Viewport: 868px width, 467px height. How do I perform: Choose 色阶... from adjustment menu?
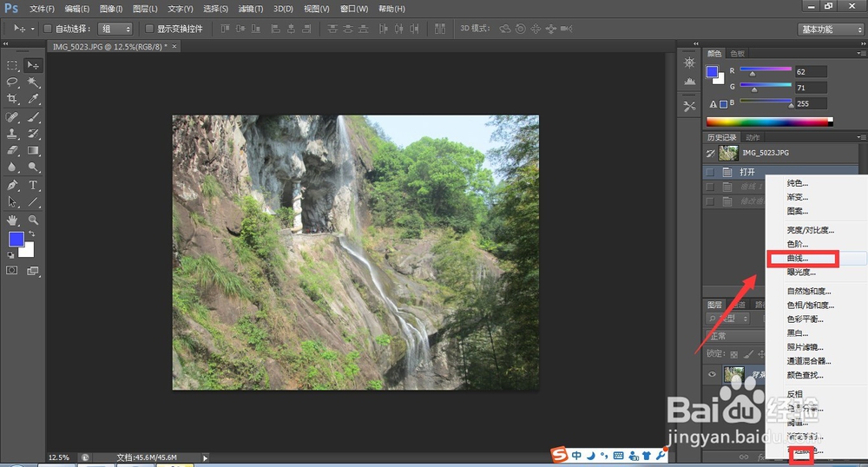[798, 244]
